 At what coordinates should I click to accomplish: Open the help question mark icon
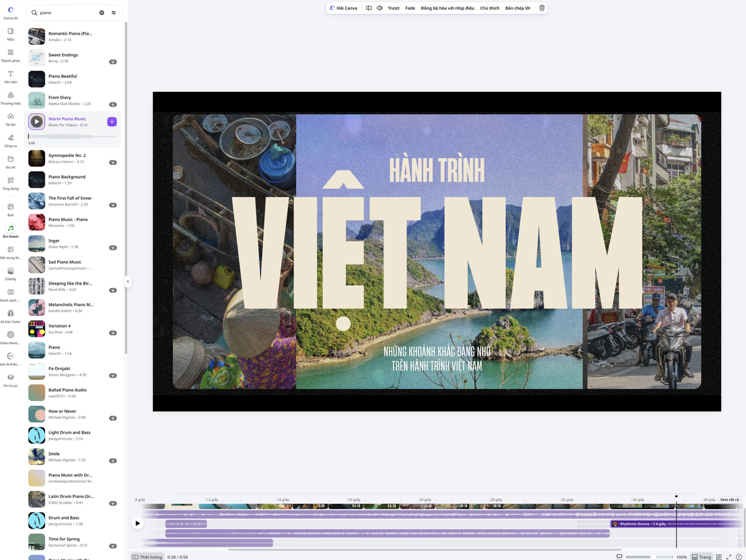[x=738, y=557]
